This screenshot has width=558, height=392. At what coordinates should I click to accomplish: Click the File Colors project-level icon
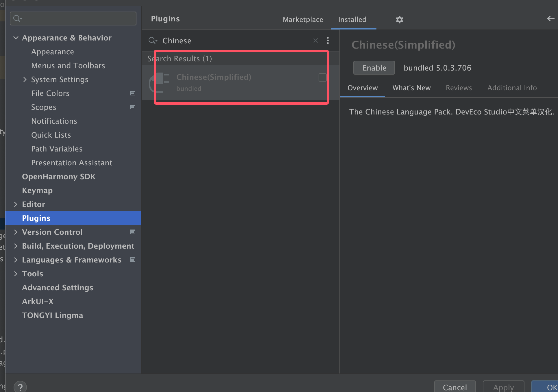coord(133,93)
